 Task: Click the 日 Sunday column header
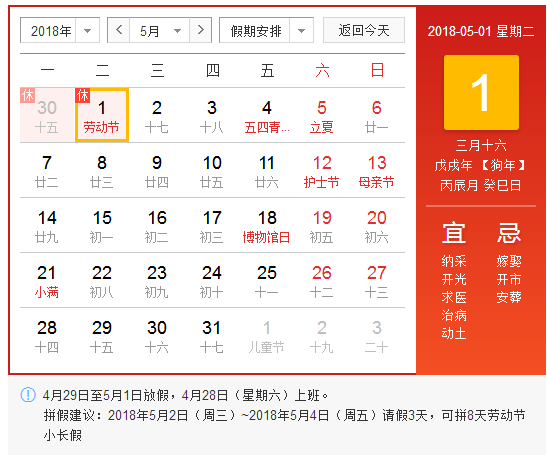point(377,70)
